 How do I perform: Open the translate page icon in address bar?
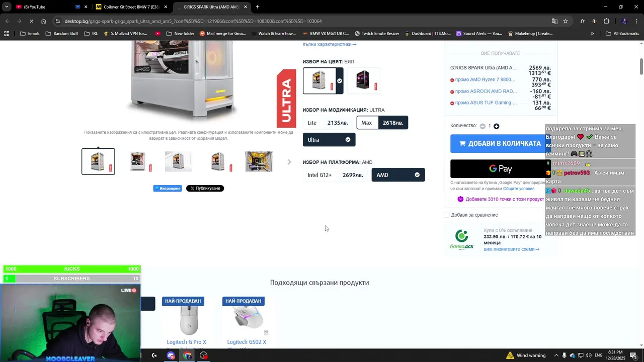pyautogui.click(x=554, y=21)
